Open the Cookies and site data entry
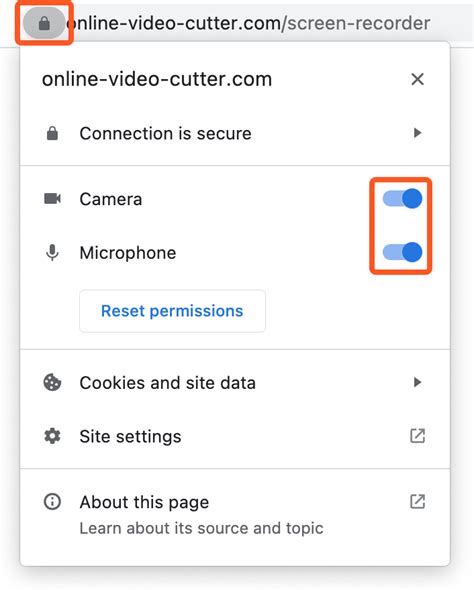 click(x=235, y=383)
